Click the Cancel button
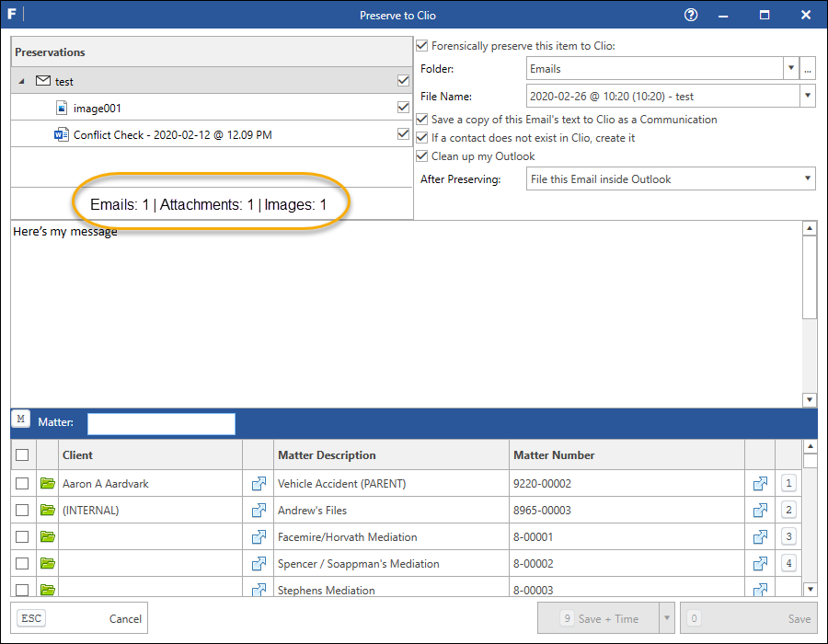Viewport: 828px width, 644px height. click(x=79, y=617)
